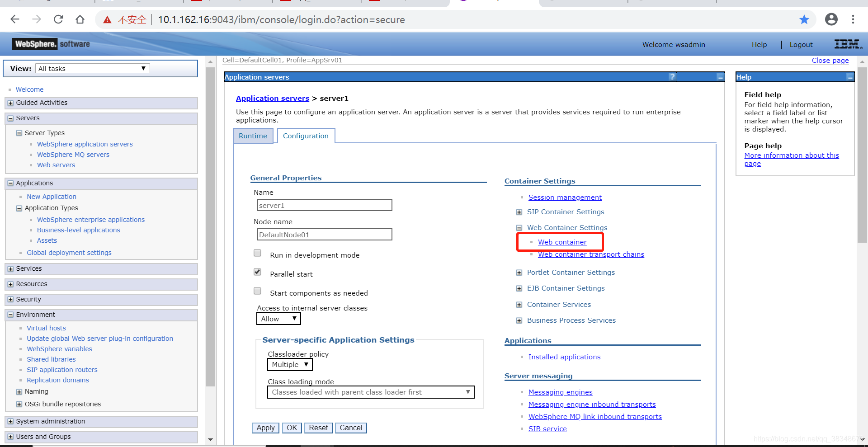Viewport: 868px width, 447px height.
Task: Switch to the Runtime tab
Action: (x=253, y=136)
